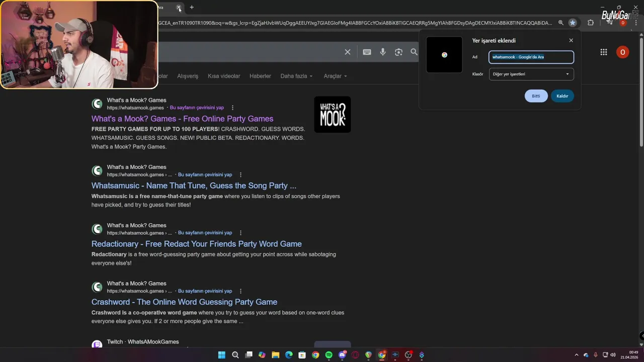
Task: Click the address bar URL
Action: pyautogui.click(x=355, y=23)
